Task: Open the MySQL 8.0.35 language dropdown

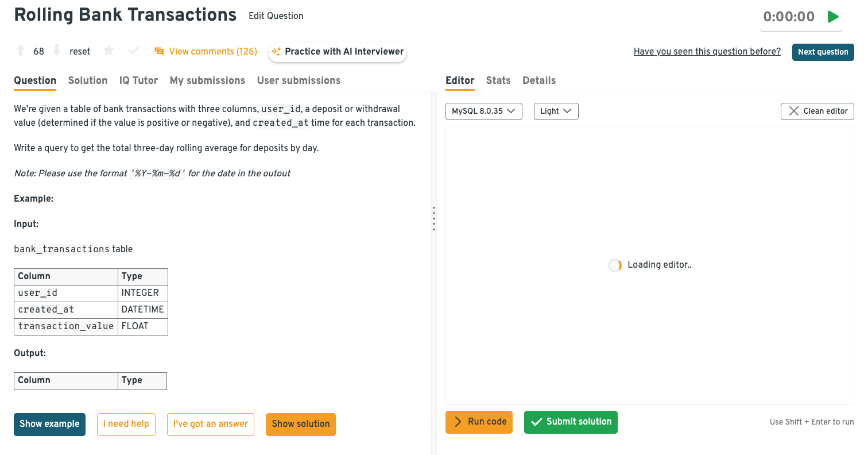Action: (x=483, y=111)
